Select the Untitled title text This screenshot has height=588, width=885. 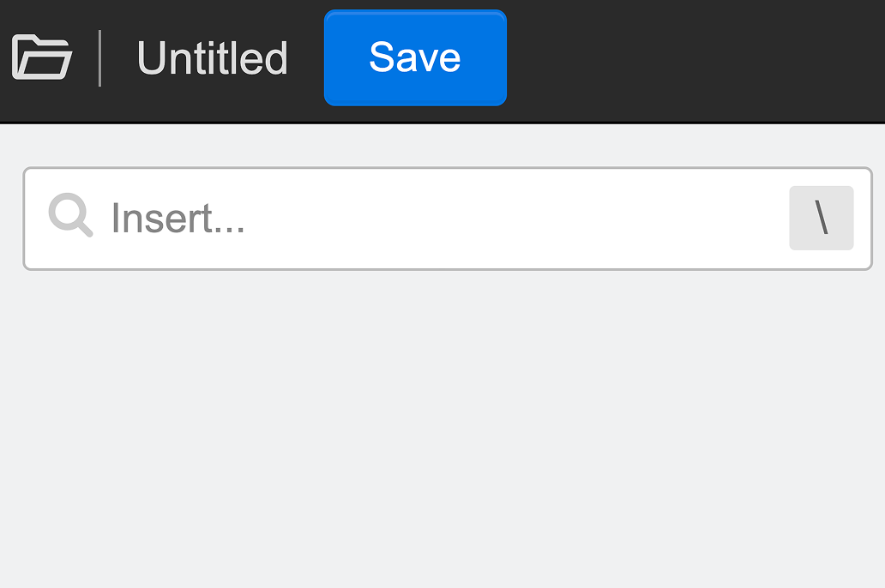pos(212,57)
